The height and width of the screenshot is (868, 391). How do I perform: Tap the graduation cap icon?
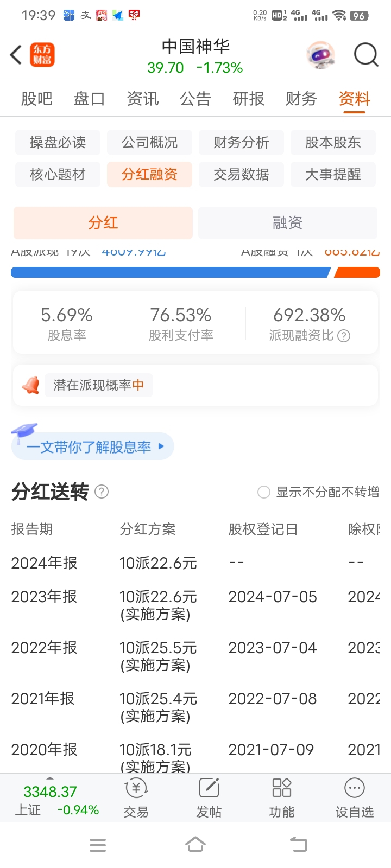(x=24, y=433)
